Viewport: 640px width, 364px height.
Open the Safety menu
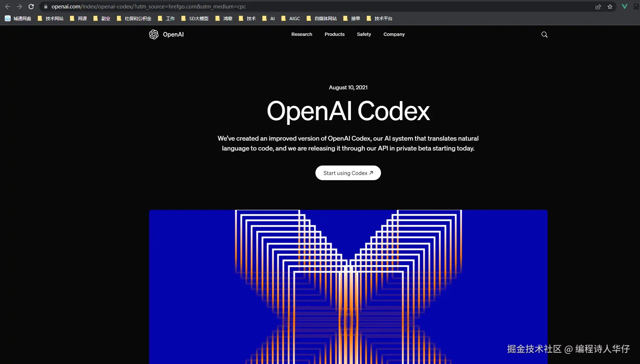(x=364, y=34)
